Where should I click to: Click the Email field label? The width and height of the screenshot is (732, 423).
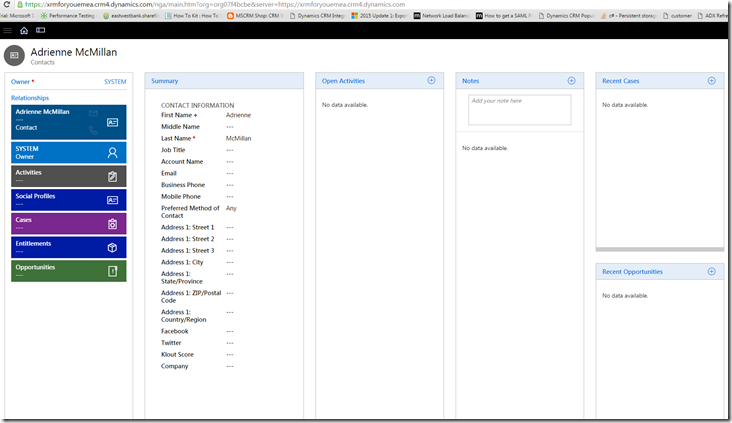coord(169,174)
